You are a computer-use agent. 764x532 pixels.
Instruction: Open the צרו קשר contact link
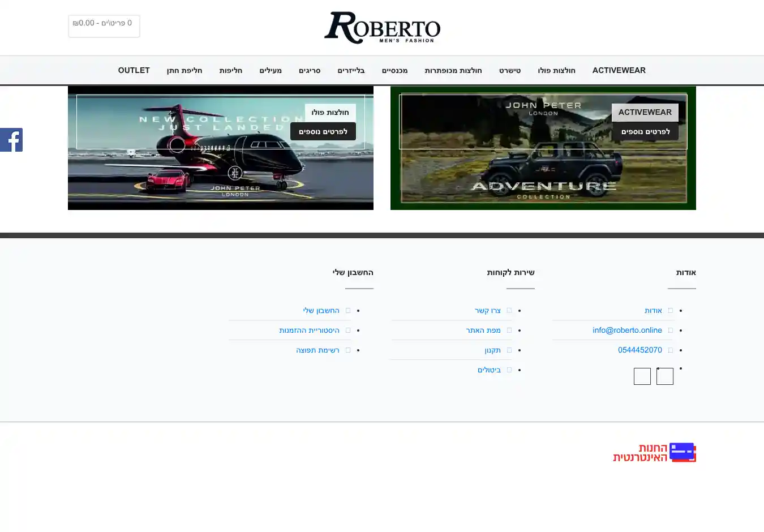click(487, 311)
